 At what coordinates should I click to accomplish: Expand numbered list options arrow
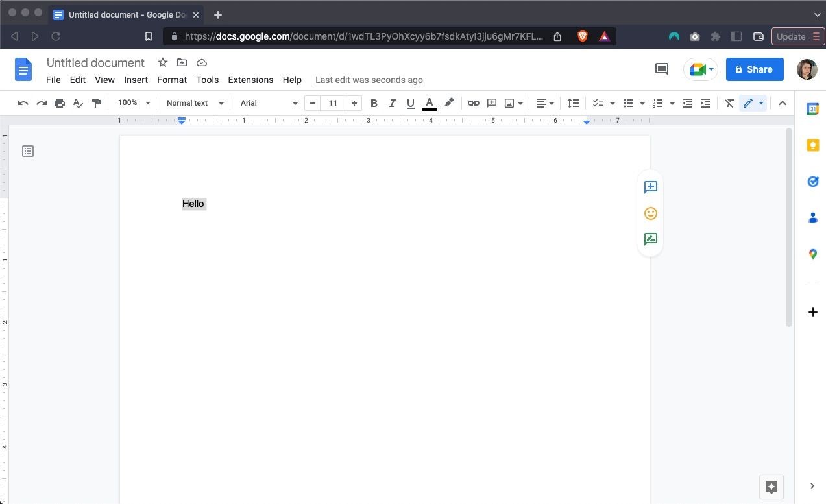coord(672,103)
